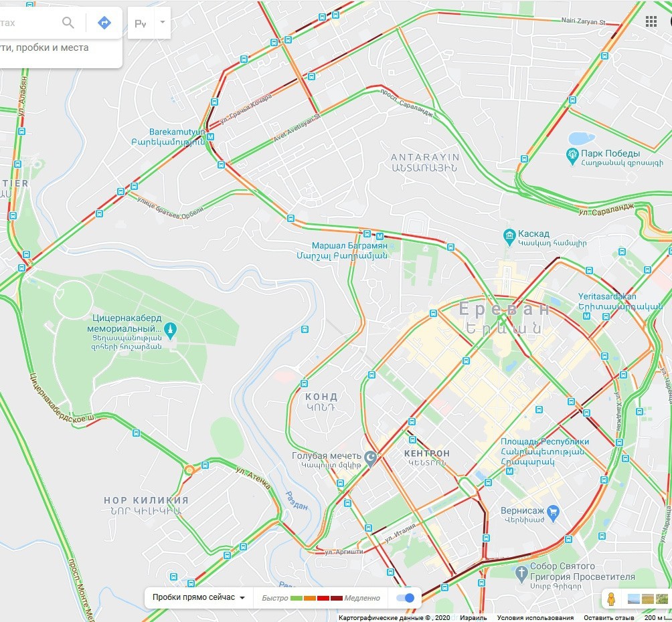The height and width of the screenshot is (622, 672).
Task: Select the Цицернакаберд memorial marker
Action: tap(171, 330)
